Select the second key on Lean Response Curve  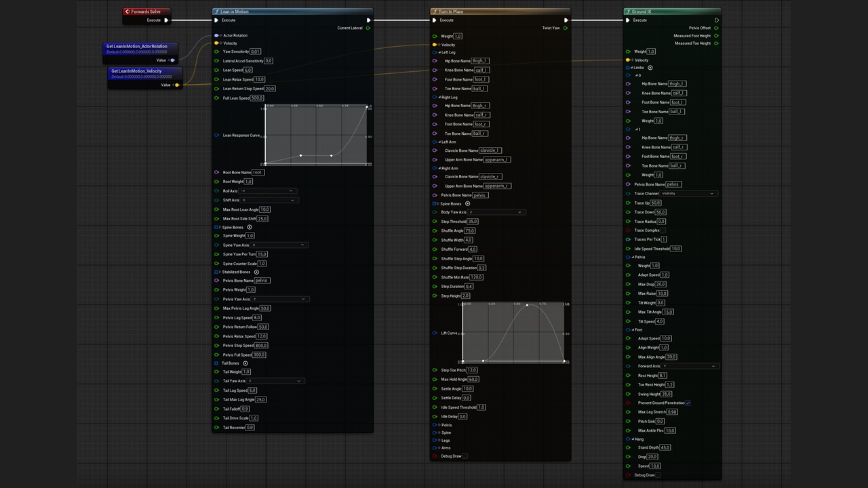[x=301, y=155]
